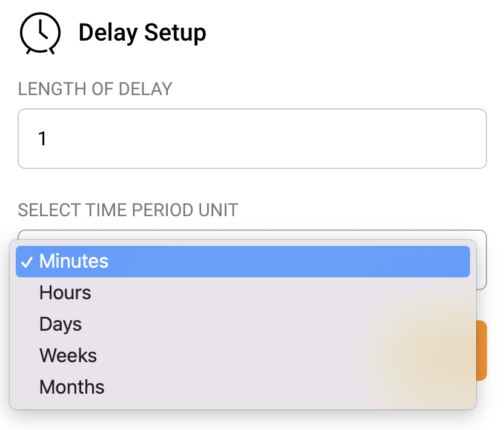Click the Delay Setup heading
The image size is (504, 430).
(x=142, y=33)
